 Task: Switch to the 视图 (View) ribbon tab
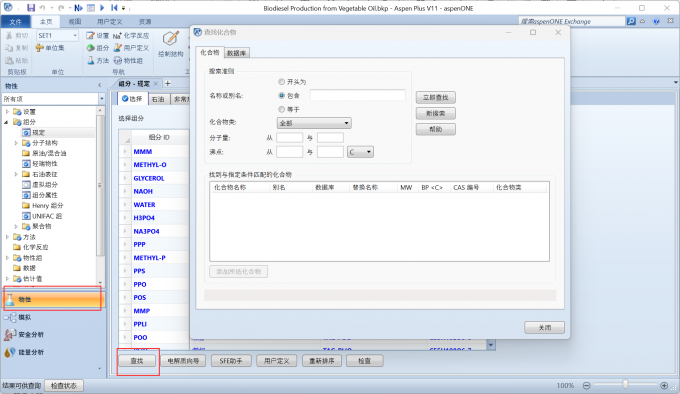click(x=75, y=22)
